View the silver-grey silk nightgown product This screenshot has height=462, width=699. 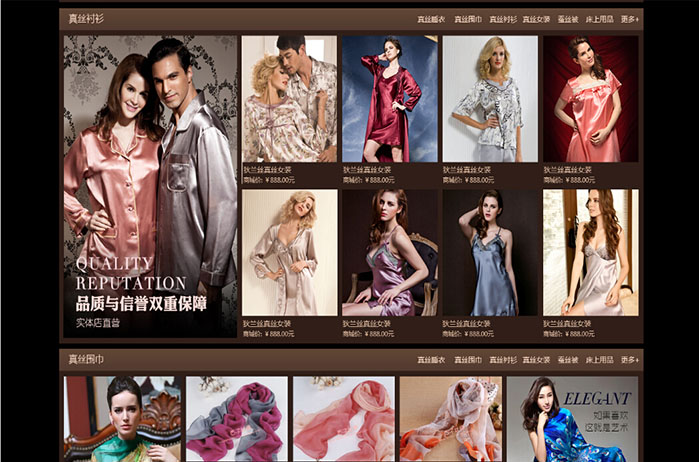pyautogui.click(x=590, y=253)
